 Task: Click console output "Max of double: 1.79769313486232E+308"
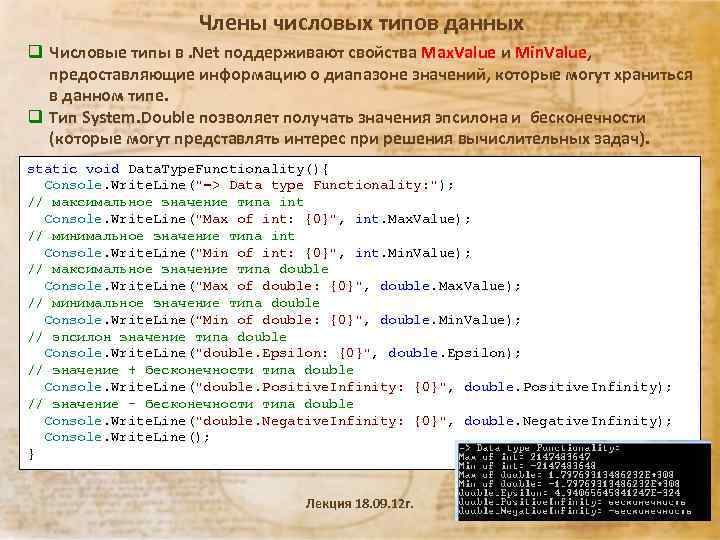(x=566, y=475)
